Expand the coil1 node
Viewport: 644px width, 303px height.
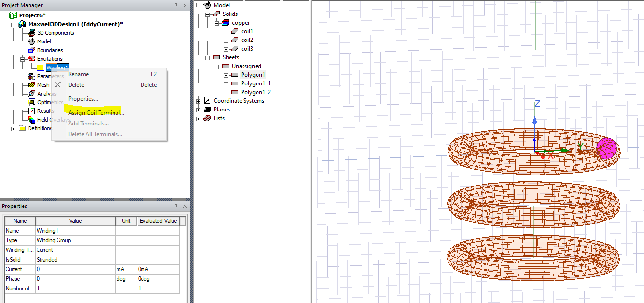[x=226, y=31]
